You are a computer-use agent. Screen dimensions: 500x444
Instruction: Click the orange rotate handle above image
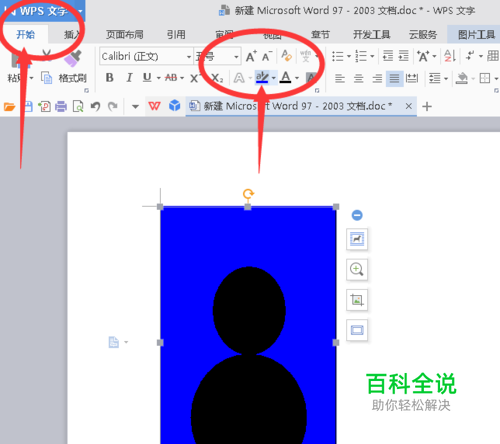tap(248, 194)
